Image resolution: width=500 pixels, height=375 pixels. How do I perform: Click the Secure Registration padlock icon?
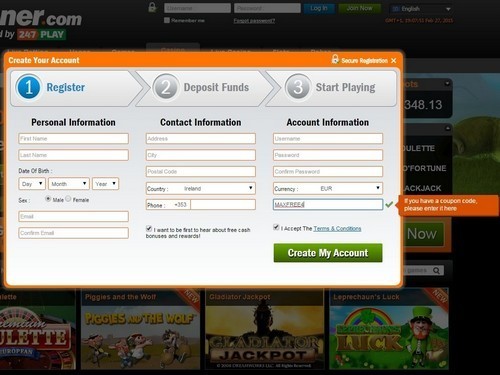pyautogui.click(x=335, y=59)
